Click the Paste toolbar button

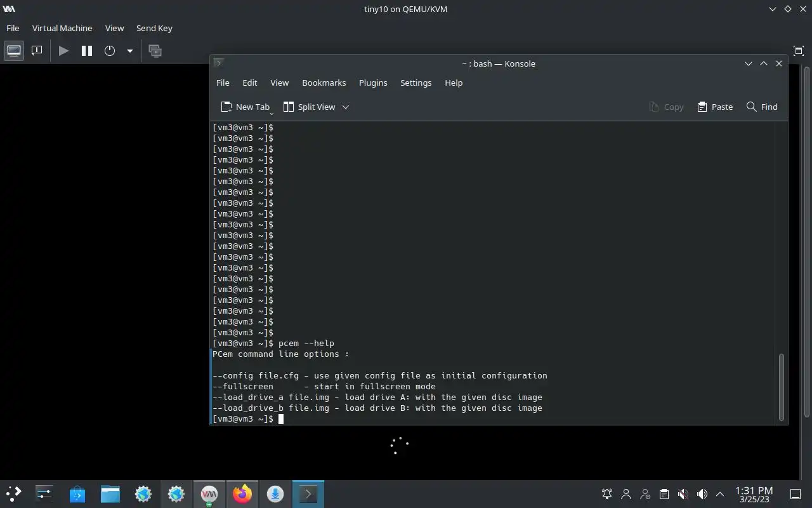pyautogui.click(x=715, y=107)
